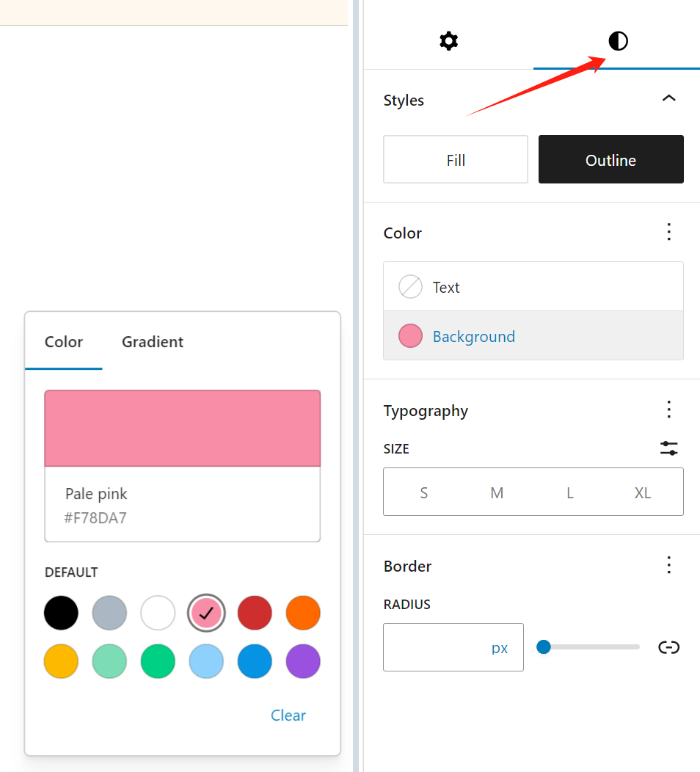Image resolution: width=700 pixels, height=772 pixels.
Task: Click the Clear color link
Action: [288, 715]
